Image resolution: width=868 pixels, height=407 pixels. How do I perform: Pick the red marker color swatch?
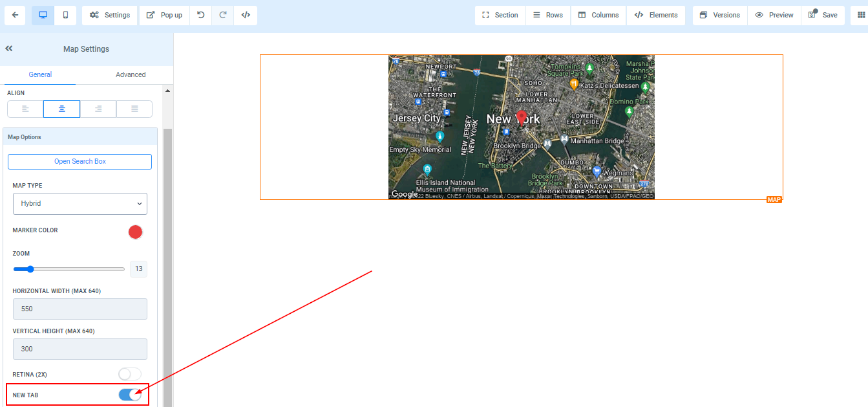(x=135, y=232)
